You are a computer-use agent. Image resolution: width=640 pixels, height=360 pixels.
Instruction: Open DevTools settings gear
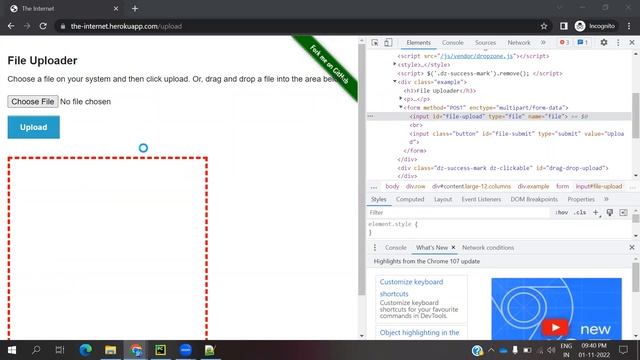[x=604, y=42]
